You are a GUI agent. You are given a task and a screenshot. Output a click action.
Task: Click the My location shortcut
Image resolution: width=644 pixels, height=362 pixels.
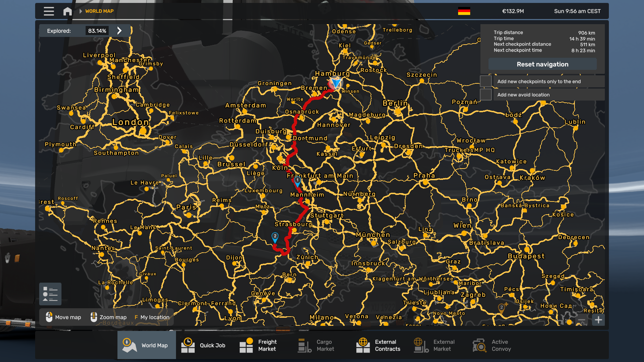pyautogui.click(x=152, y=317)
